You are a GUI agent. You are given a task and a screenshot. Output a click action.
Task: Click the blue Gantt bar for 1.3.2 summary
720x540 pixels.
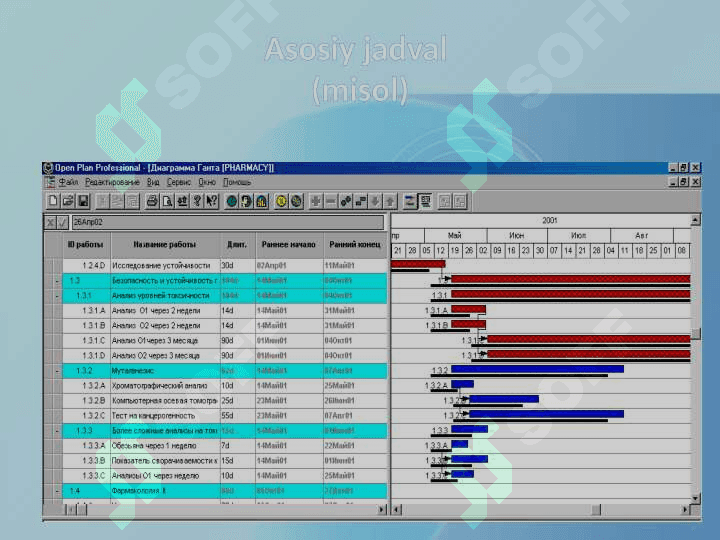pos(538,369)
